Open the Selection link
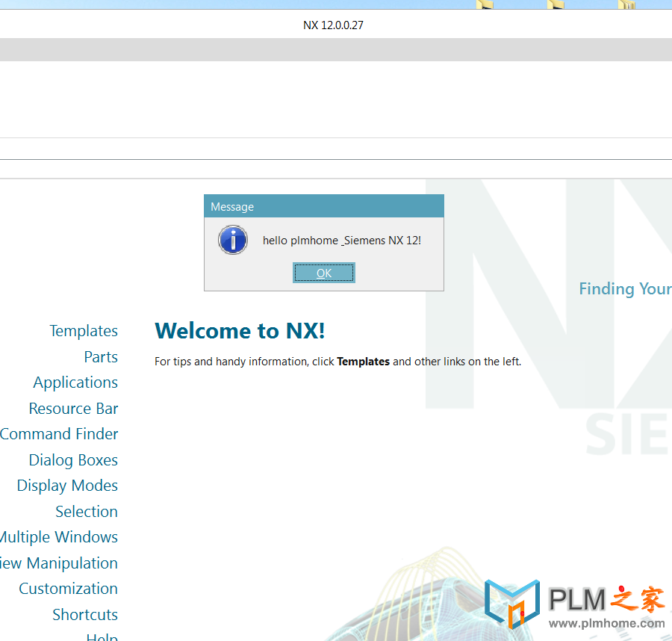 pyautogui.click(x=87, y=512)
